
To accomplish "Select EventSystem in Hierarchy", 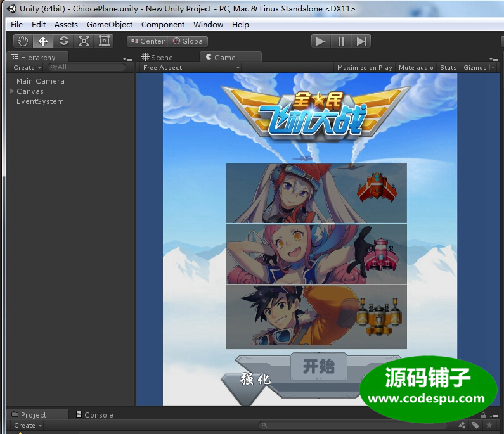I will (x=40, y=101).
